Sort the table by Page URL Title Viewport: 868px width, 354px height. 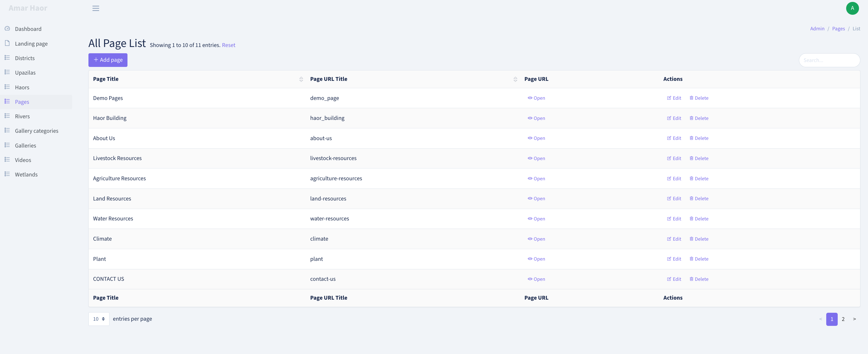tap(515, 79)
